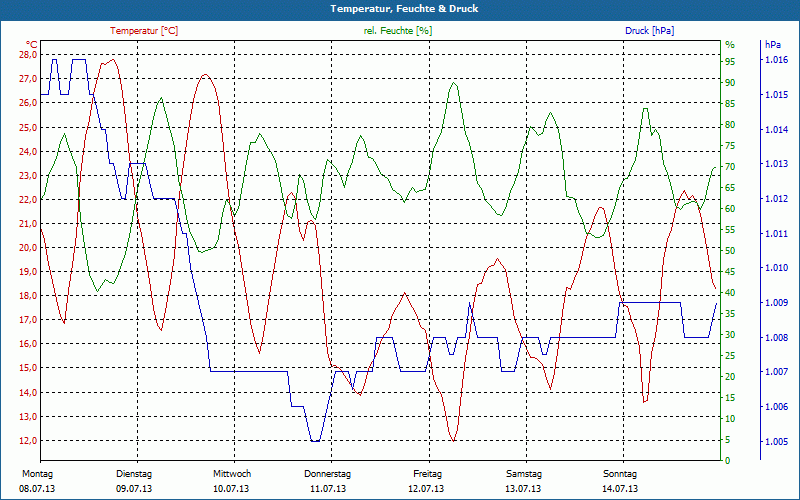Select the 'Temperatur [°C]' legend label
800x500 pixels.
click(x=144, y=31)
